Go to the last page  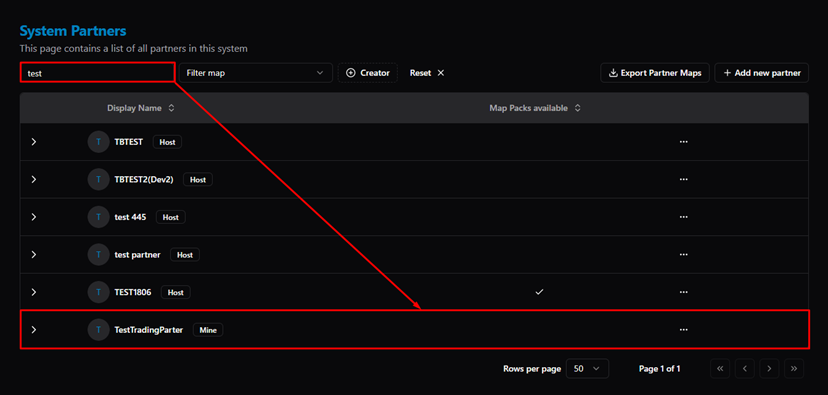coord(794,369)
